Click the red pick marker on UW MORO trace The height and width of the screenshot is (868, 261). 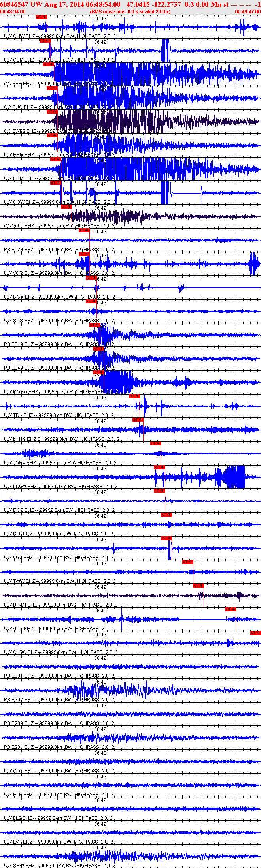(x=98, y=372)
